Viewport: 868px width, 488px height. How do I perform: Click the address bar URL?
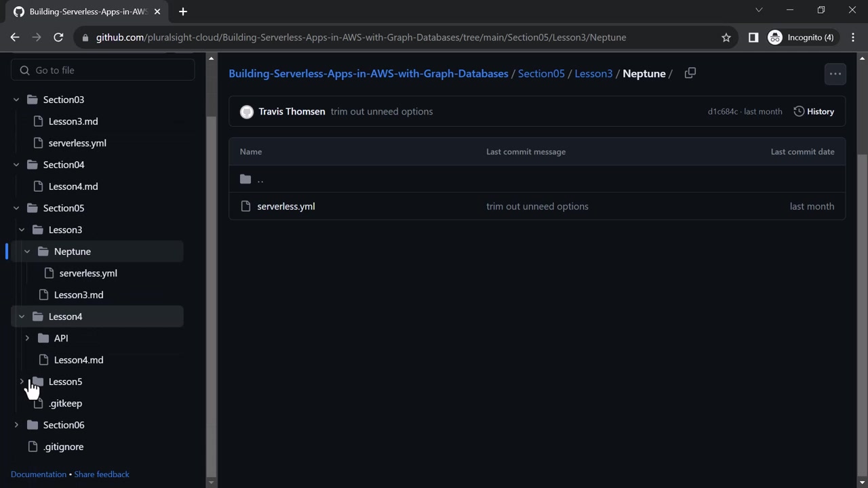pyautogui.click(x=361, y=37)
